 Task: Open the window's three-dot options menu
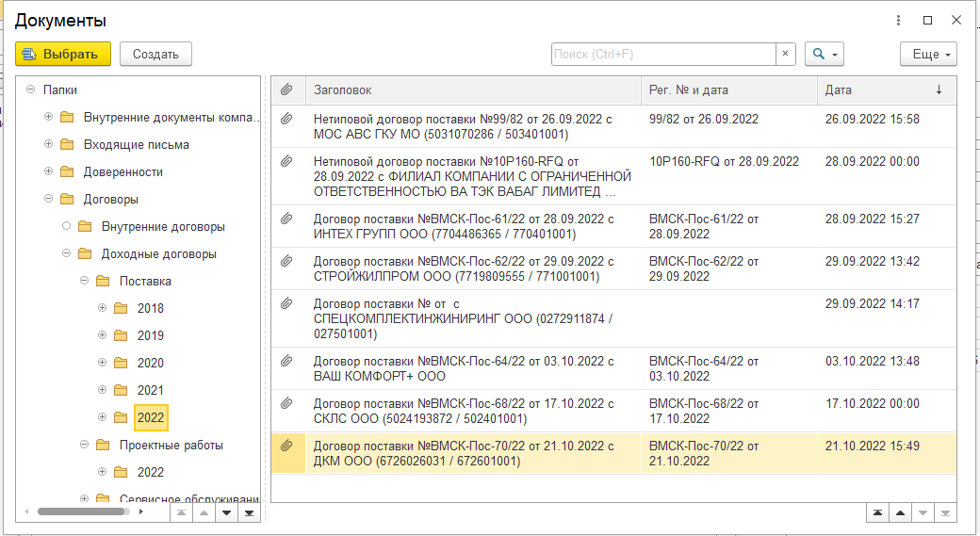pos(898,20)
